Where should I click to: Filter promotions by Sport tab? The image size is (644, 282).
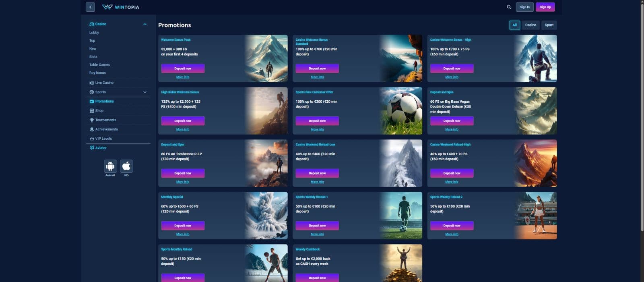[x=549, y=25]
